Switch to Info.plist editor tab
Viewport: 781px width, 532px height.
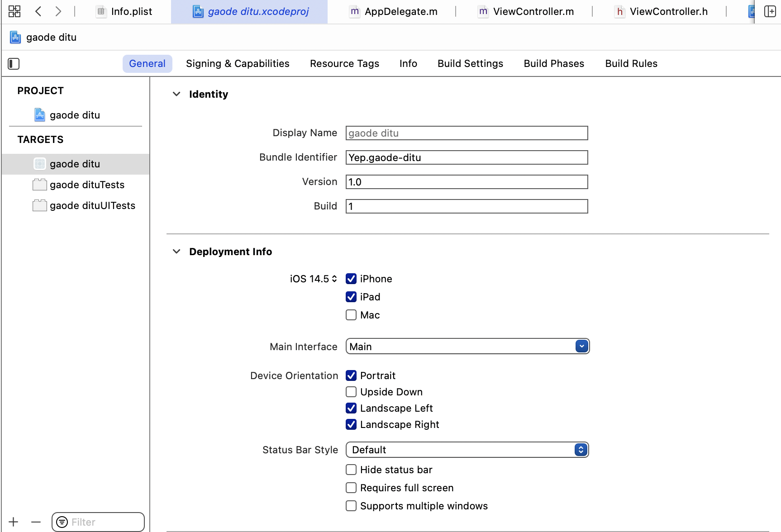tap(124, 11)
